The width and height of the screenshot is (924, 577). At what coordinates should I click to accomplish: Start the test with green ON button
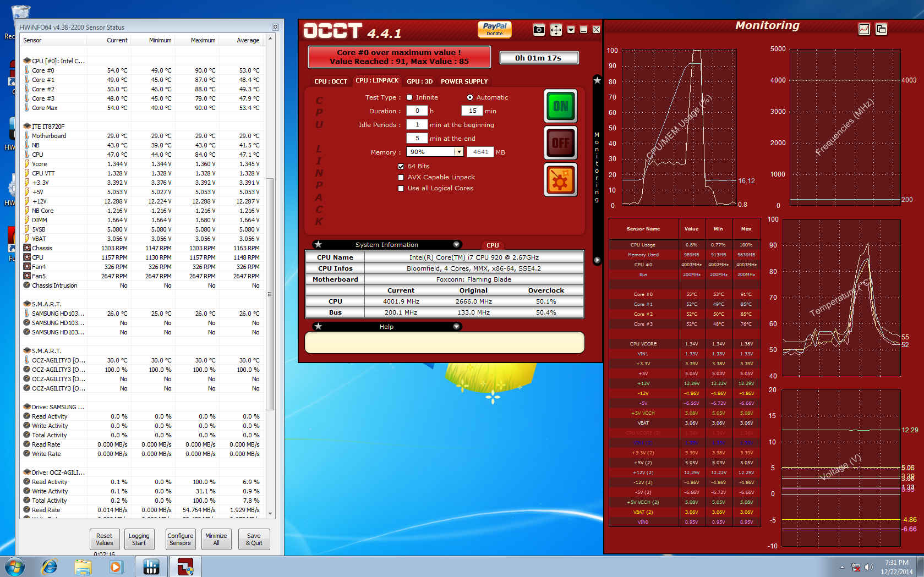click(x=560, y=106)
